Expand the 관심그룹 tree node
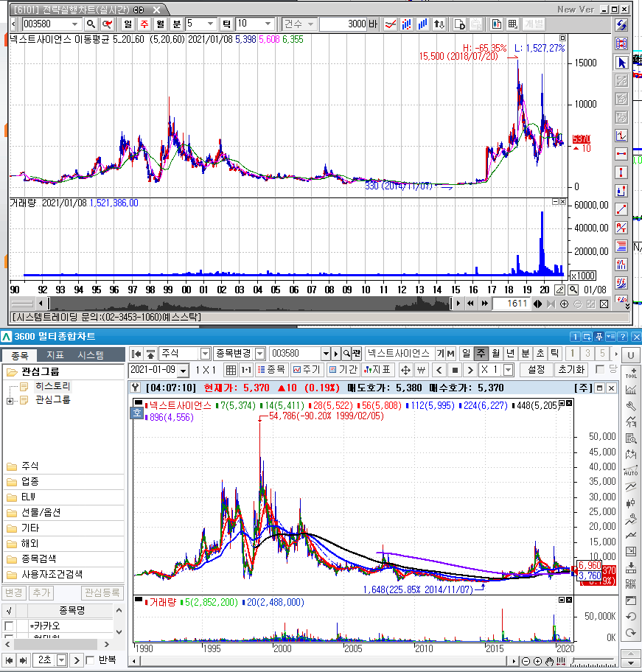Screen dimensions: 642x672 pyautogui.click(x=10, y=400)
